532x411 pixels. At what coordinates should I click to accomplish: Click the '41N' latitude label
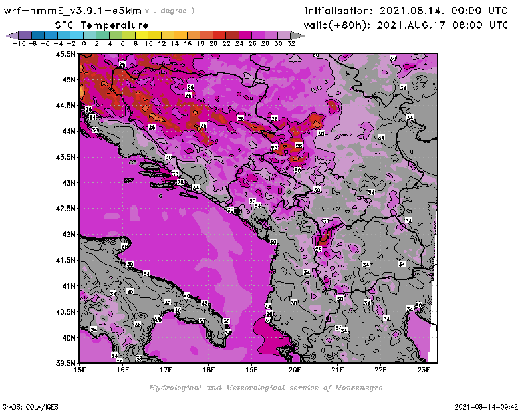(68, 286)
